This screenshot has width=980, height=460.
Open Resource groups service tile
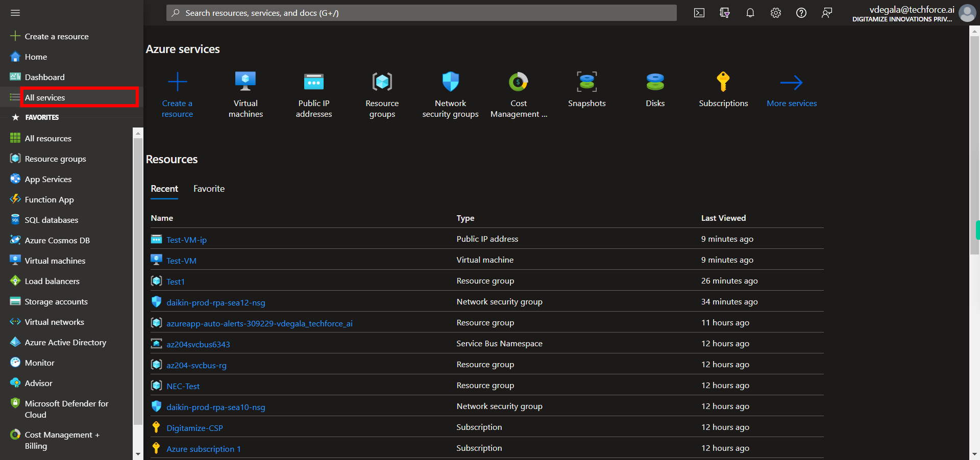(382, 95)
